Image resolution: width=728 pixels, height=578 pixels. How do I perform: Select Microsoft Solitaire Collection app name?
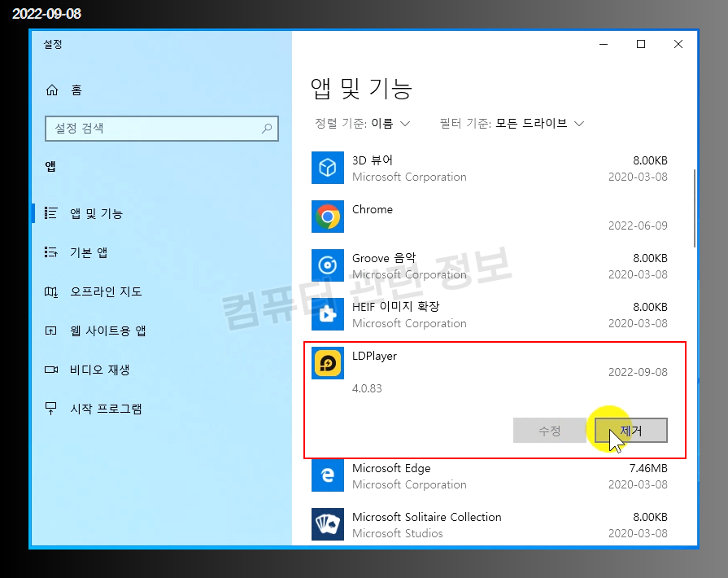coord(427,517)
